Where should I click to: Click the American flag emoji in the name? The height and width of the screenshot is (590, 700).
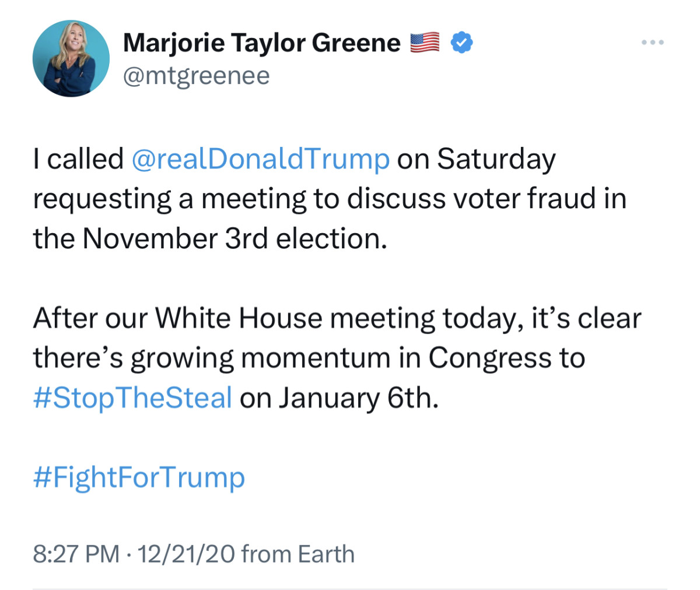(425, 41)
